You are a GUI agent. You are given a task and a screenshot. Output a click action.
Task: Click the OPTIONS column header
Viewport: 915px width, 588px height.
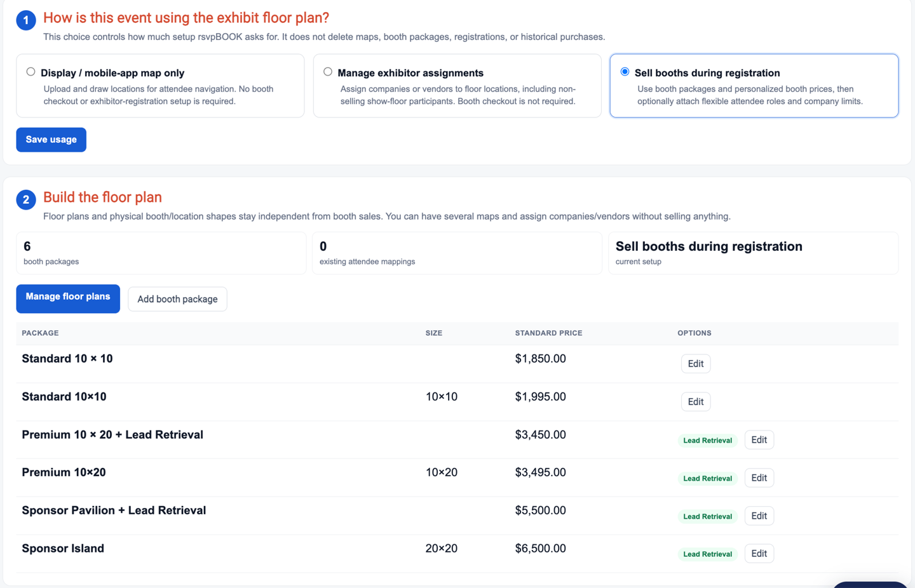(695, 333)
